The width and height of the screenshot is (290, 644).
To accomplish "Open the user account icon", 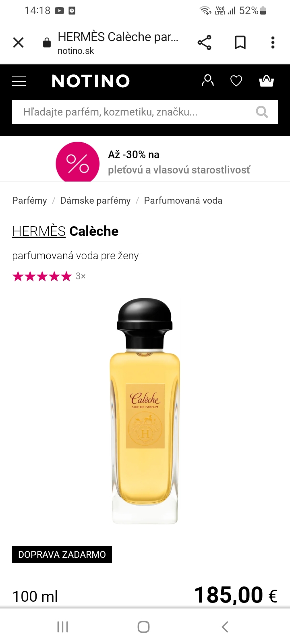I will pos(208,81).
